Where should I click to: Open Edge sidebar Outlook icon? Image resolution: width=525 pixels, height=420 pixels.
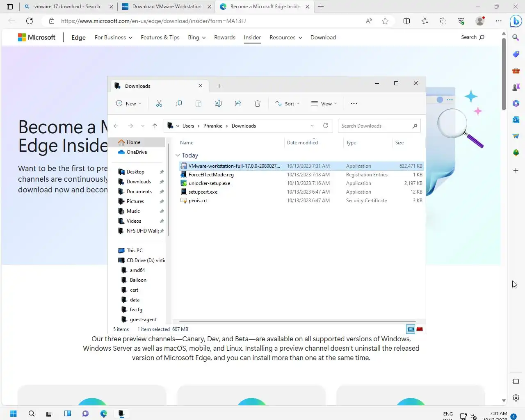516,120
